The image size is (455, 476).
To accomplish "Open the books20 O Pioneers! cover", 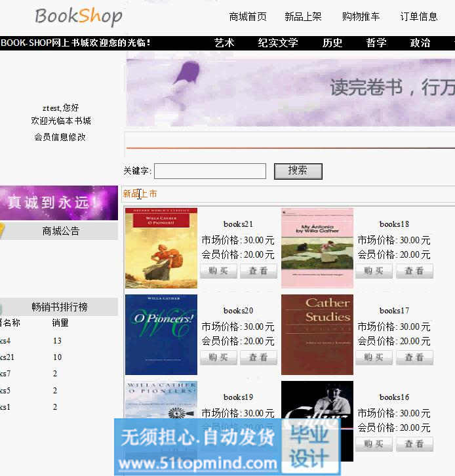I will coord(161,334).
